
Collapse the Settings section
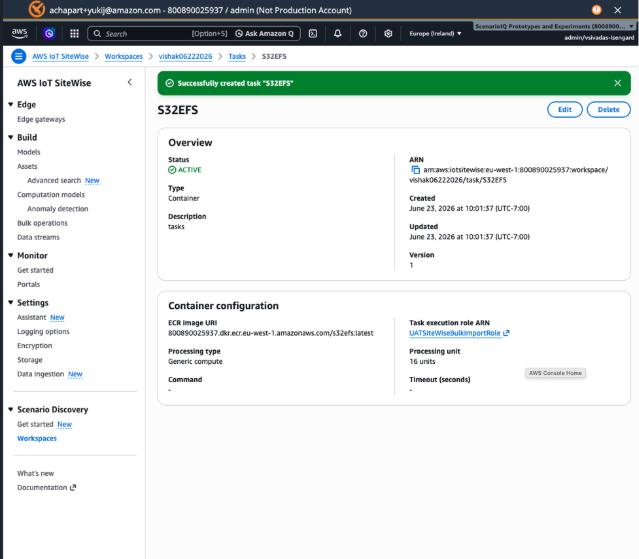pyautogui.click(x=11, y=302)
